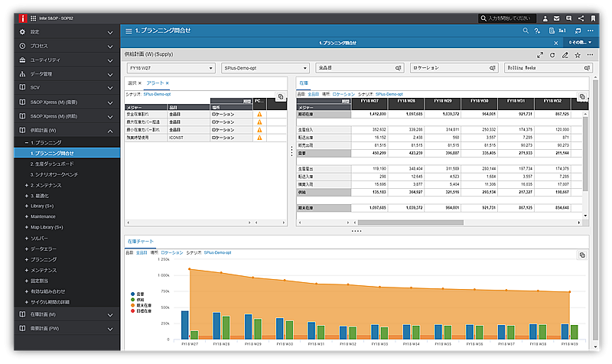Switch to the 選択 tab
Viewport: 612px width, 364px height.
pos(132,83)
